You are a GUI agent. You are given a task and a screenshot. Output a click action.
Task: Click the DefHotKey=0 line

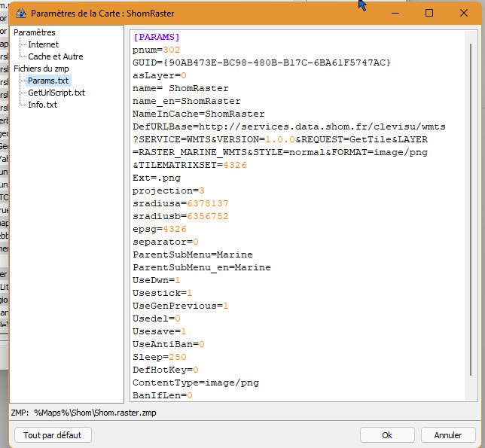point(166,370)
